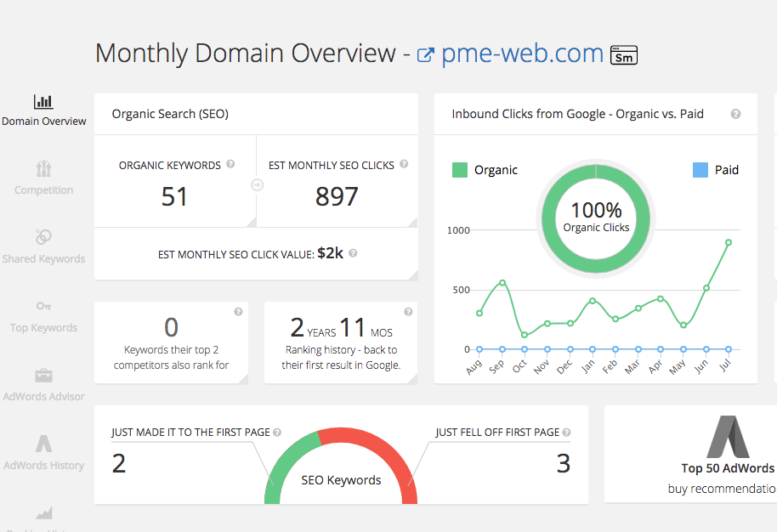Click Jan organic data point on chart
Screen dimensions: 777x532
(x=593, y=301)
